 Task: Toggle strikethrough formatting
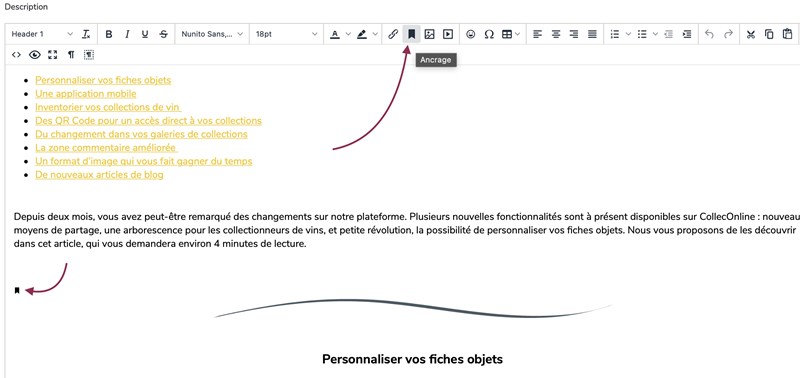(x=163, y=34)
